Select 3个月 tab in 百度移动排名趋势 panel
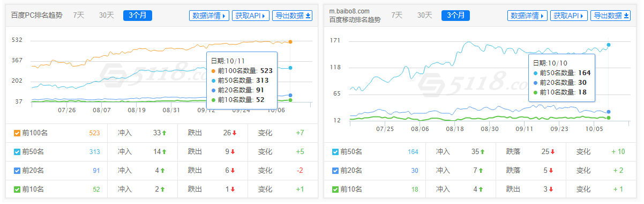Viewport: 644px width, 204px height. (x=456, y=15)
